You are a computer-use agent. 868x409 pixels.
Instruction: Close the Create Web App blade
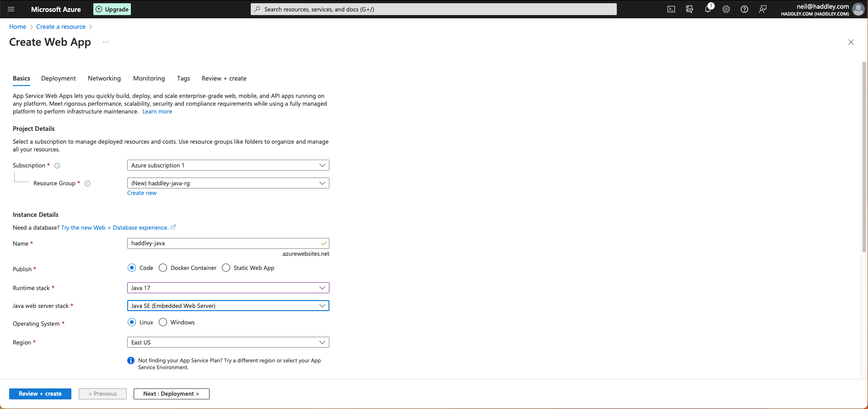pyautogui.click(x=851, y=42)
